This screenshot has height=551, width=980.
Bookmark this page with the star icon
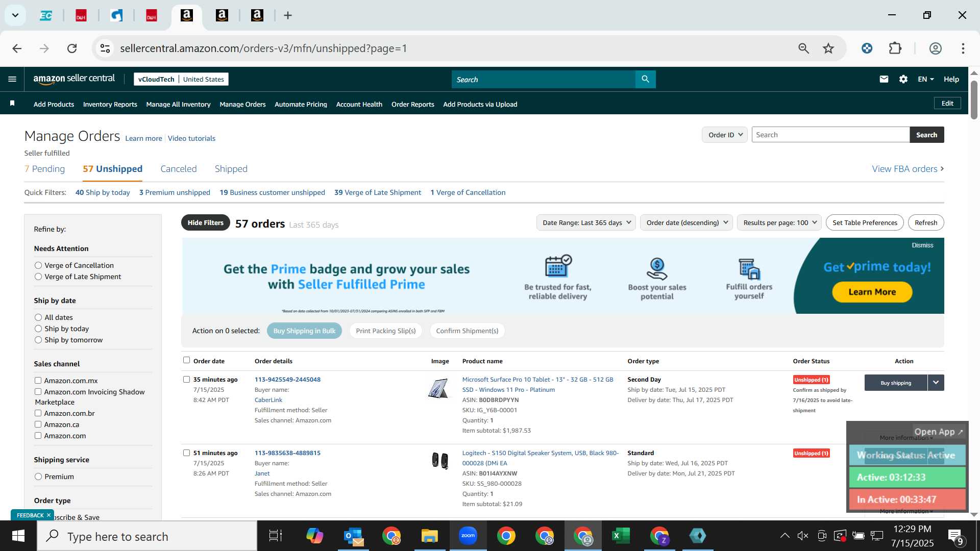[828, 48]
